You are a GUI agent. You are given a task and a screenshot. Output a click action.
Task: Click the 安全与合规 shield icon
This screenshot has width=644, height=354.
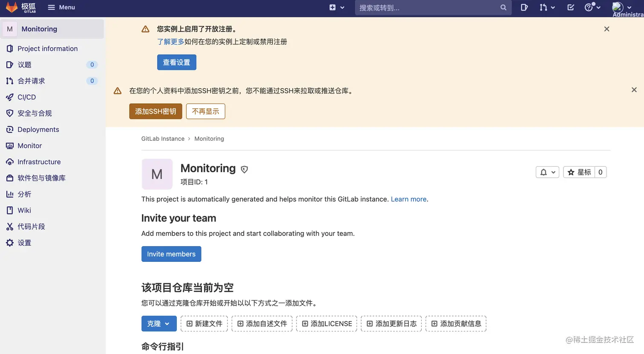[10, 113]
